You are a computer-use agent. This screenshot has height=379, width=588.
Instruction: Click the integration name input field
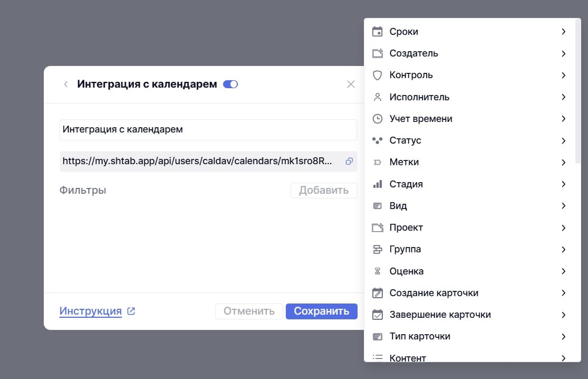(208, 129)
